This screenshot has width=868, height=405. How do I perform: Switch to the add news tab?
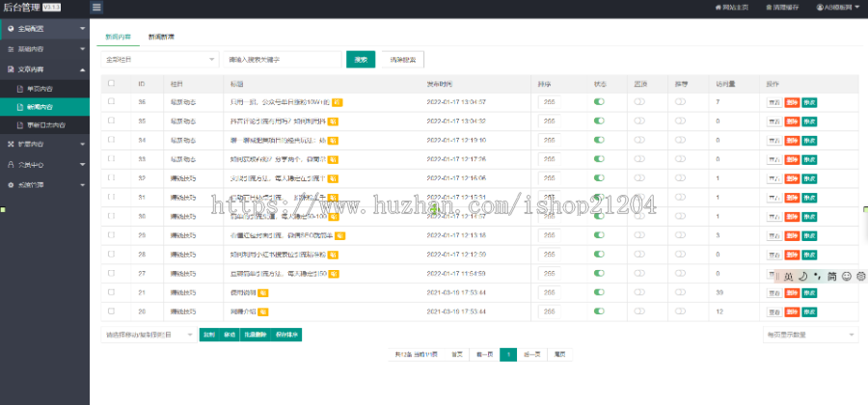[161, 37]
